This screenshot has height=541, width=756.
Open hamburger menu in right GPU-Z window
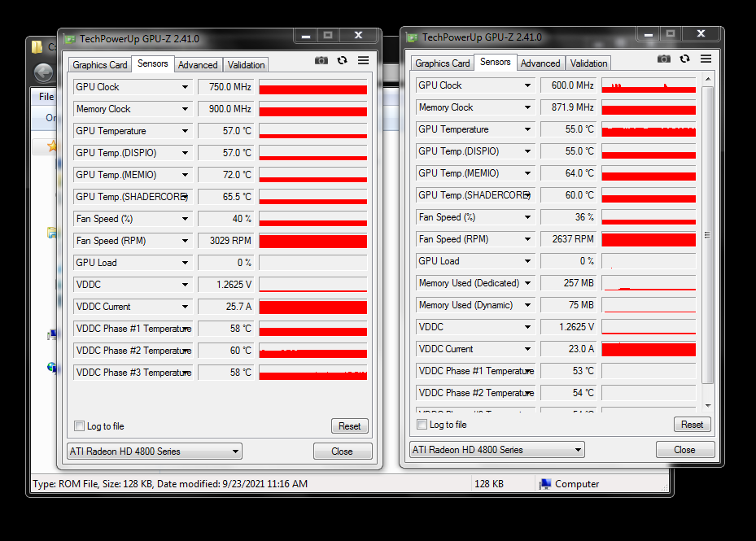tap(706, 59)
